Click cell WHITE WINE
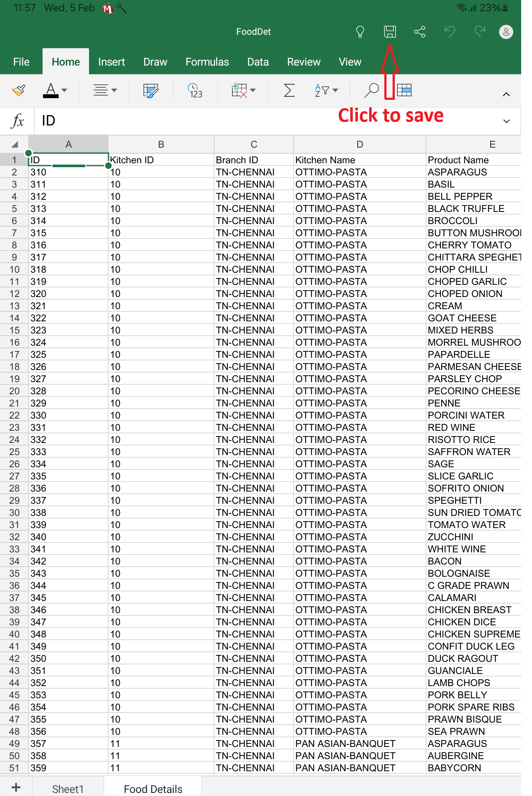Screen dimensions: 532x796 point(474,549)
